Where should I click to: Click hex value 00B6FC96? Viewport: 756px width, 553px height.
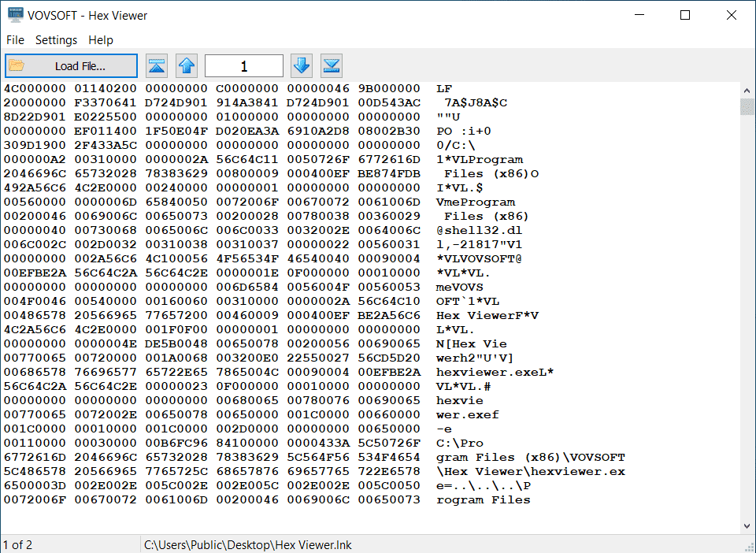pos(176,443)
